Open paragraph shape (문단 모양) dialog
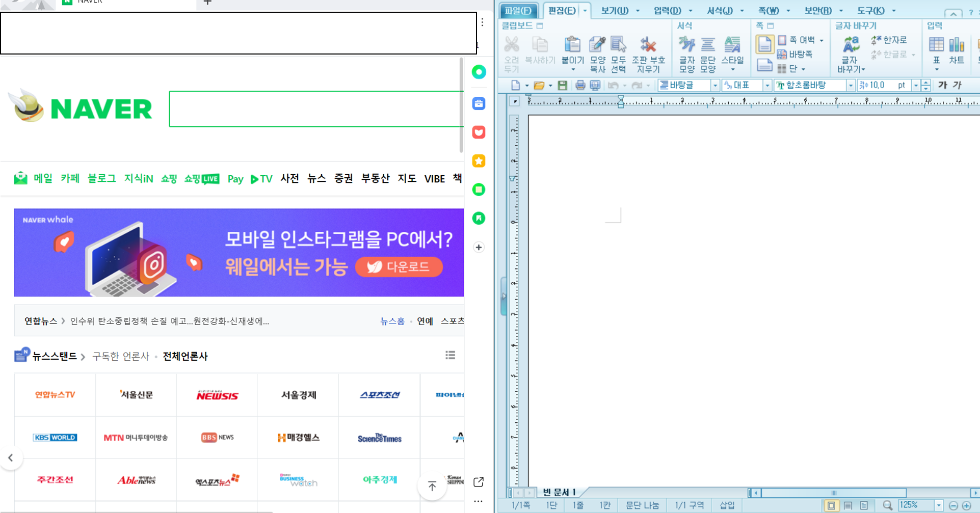Viewport: 980px width, 513px height. point(708,45)
